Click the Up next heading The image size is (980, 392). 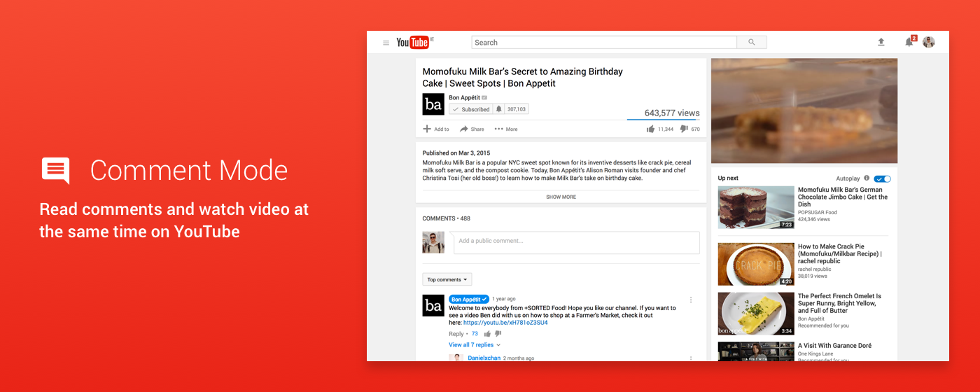728,178
